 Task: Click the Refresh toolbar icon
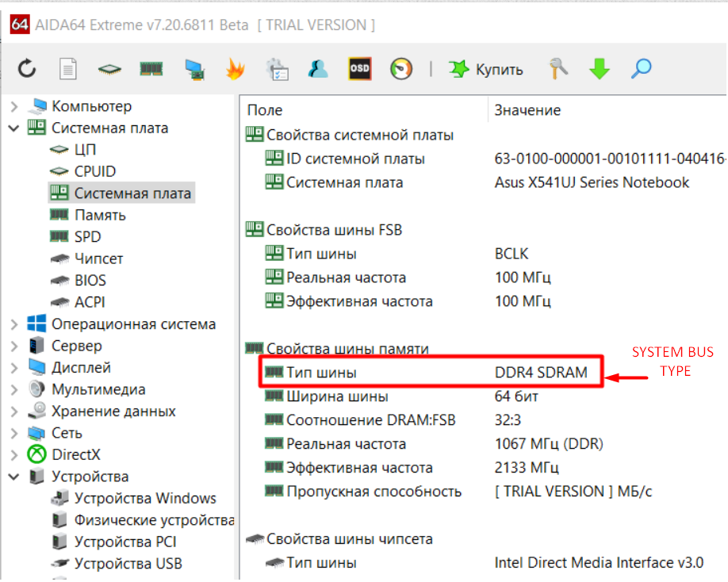tap(27, 69)
